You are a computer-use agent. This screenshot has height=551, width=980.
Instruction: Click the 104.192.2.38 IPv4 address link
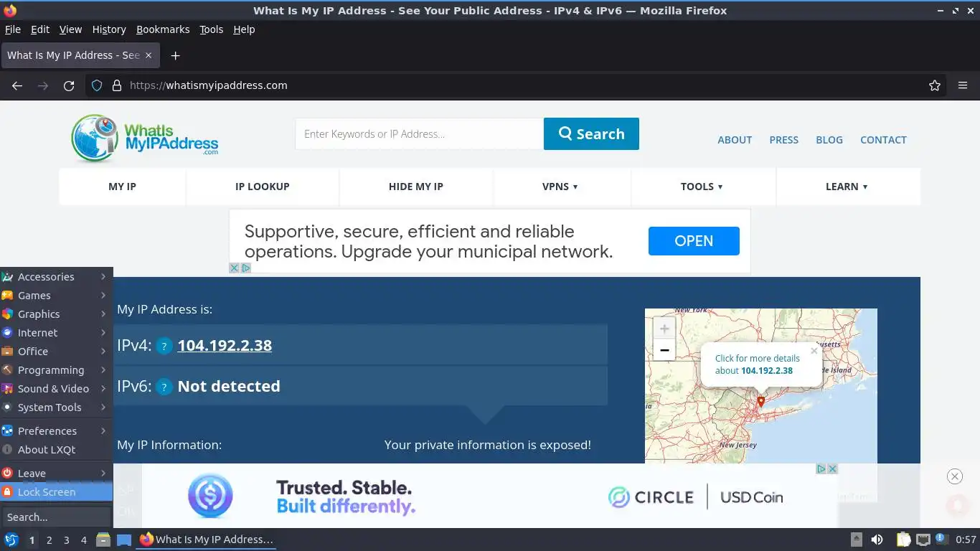click(225, 346)
